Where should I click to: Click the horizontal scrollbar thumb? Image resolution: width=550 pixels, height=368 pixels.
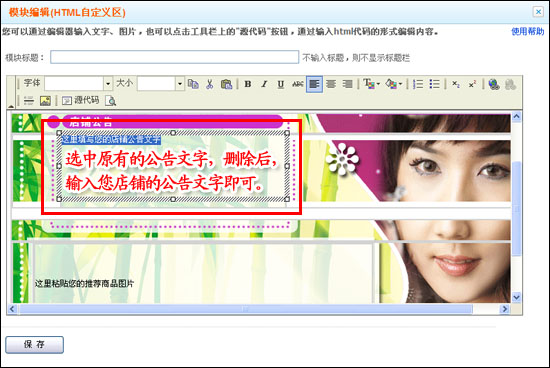click(246, 309)
